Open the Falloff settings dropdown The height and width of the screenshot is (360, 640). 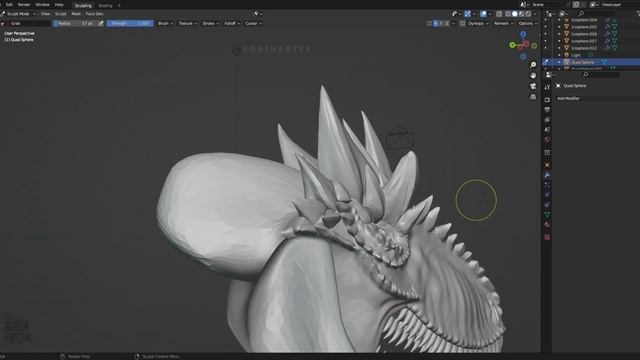click(x=232, y=23)
